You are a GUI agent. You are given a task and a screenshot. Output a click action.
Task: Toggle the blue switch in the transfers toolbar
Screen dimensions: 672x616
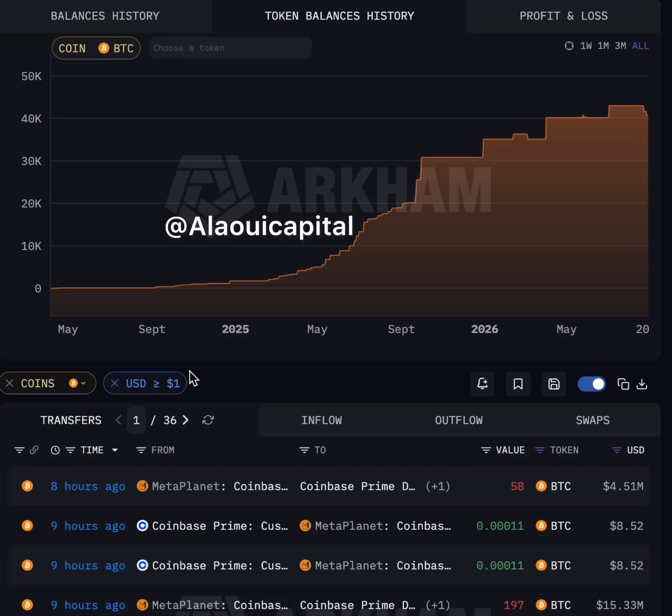click(591, 384)
